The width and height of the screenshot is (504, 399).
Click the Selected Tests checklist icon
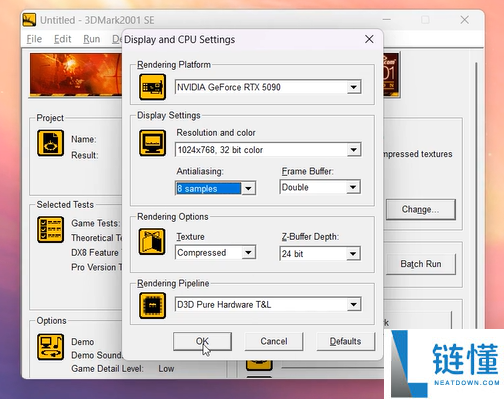click(50, 230)
